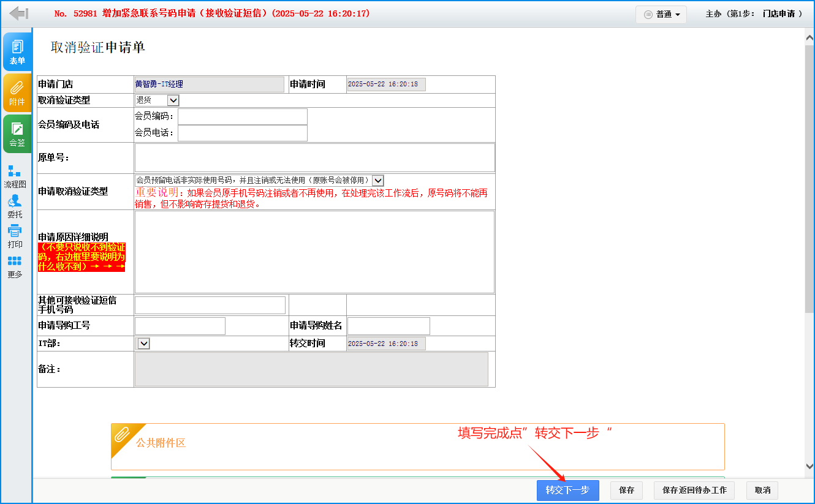The width and height of the screenshot is (815, 504).
Task: Click the 取消 cancel button
Action: [762, 491]
